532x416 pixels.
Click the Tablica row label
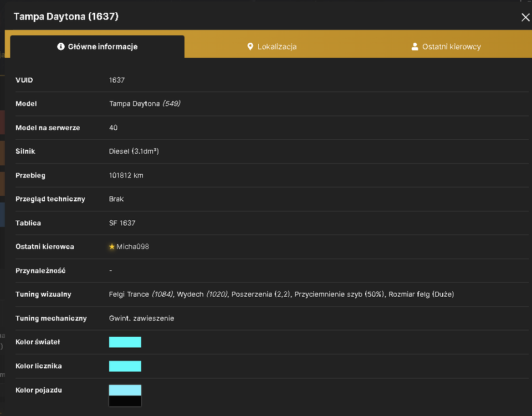click(28, 223)
